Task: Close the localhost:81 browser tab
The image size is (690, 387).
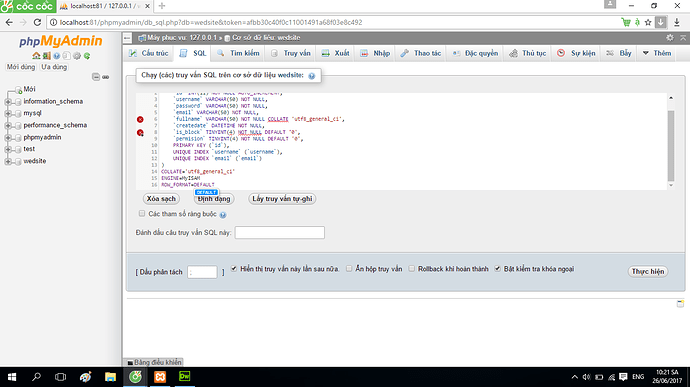Action: point(147,6)
